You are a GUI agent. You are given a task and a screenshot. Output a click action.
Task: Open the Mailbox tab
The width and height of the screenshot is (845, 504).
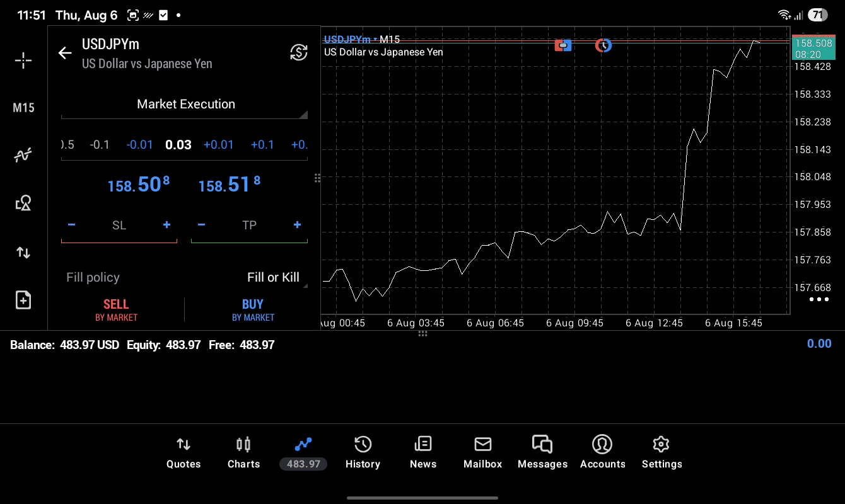(x=482, y=453)
